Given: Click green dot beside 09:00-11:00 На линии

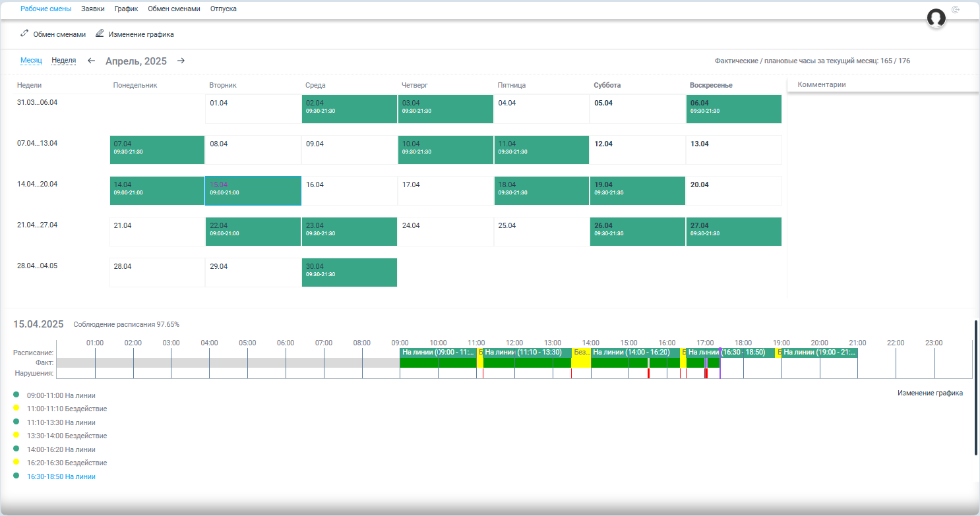Looking at the screenshot, I should [x=16, y=395].
